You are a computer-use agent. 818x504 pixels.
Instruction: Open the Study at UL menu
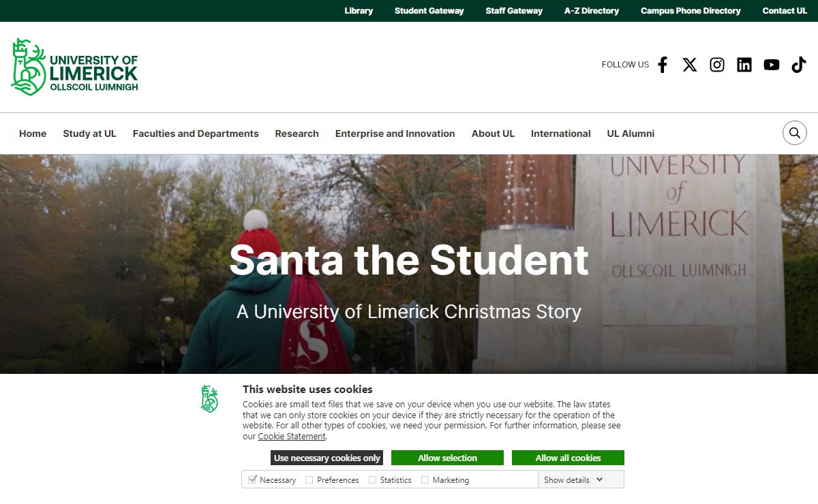coord(90,133)
